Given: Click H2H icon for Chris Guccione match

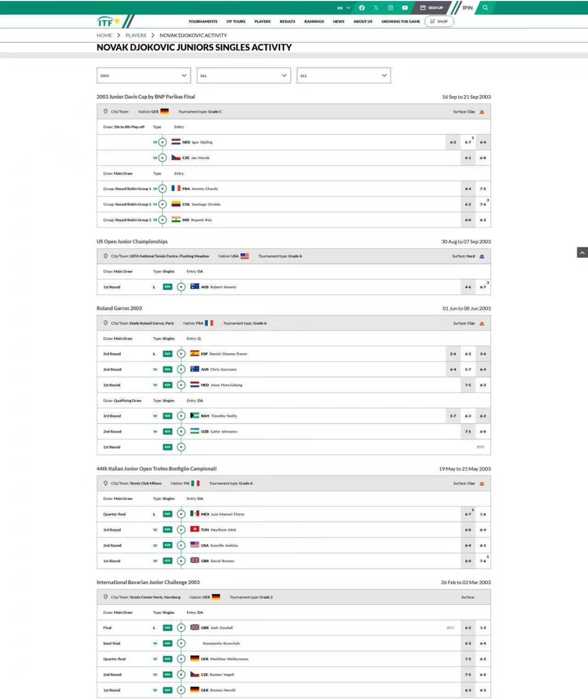Looking at the screenshot, I should [x=168, y=370].
